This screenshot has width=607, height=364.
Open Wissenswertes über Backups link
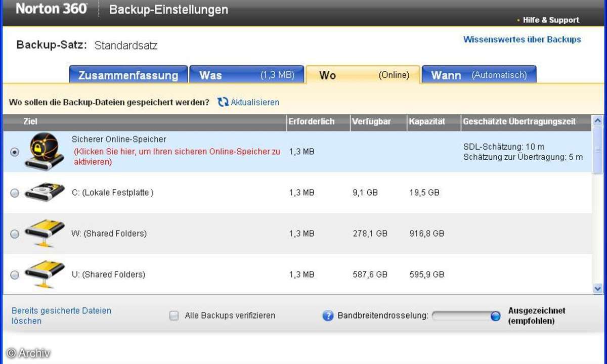pos(522,39)
